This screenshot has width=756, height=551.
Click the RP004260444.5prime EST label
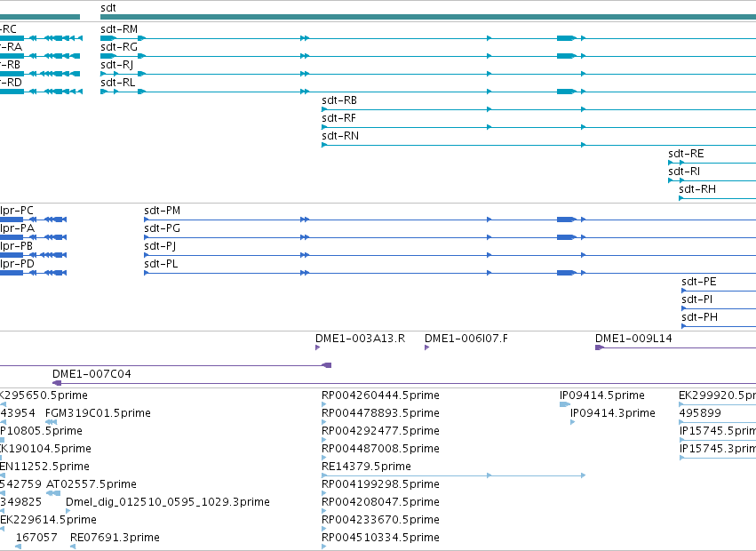[380, 395]
